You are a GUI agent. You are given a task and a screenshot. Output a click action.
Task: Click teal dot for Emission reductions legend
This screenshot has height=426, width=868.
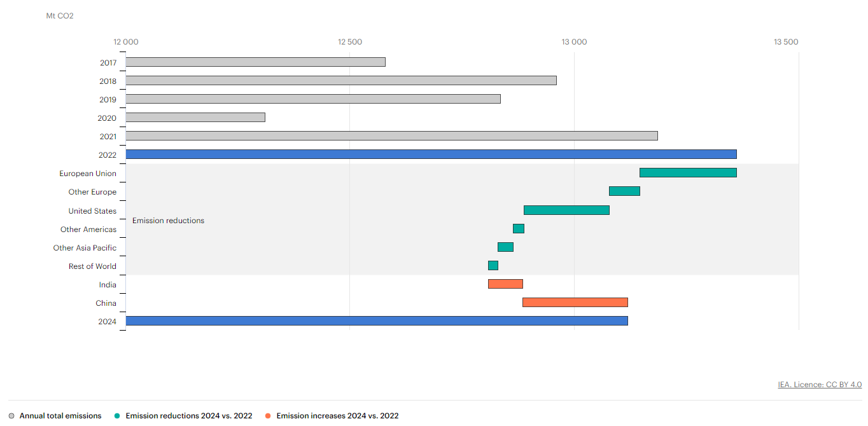pos(118,416)
